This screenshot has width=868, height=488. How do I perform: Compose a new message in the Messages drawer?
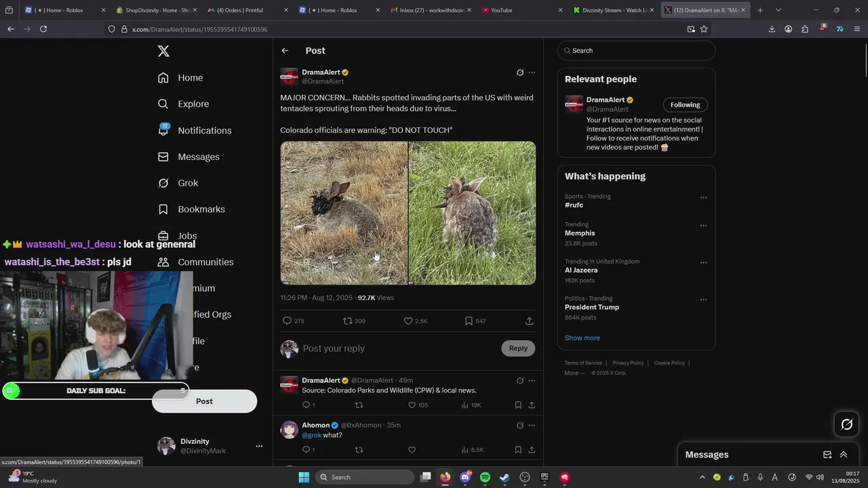(x=827, y=455)
